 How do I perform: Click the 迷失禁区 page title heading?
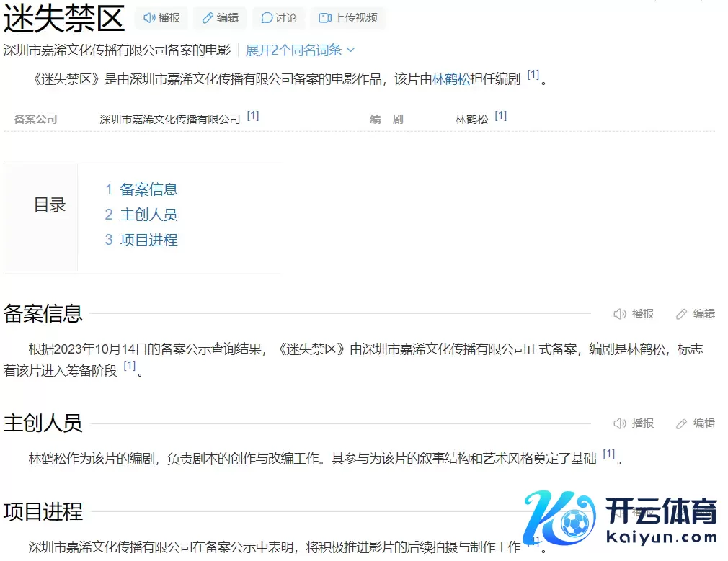pos(64,20)
